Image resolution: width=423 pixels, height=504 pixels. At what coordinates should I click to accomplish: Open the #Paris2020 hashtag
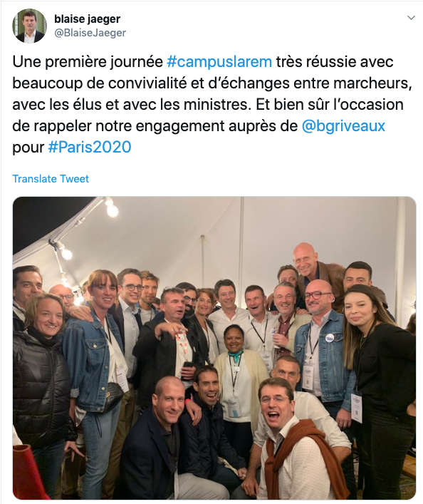90,148
